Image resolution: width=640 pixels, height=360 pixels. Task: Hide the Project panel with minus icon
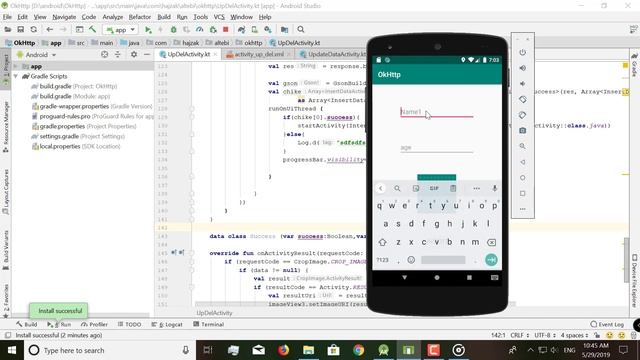147,54
